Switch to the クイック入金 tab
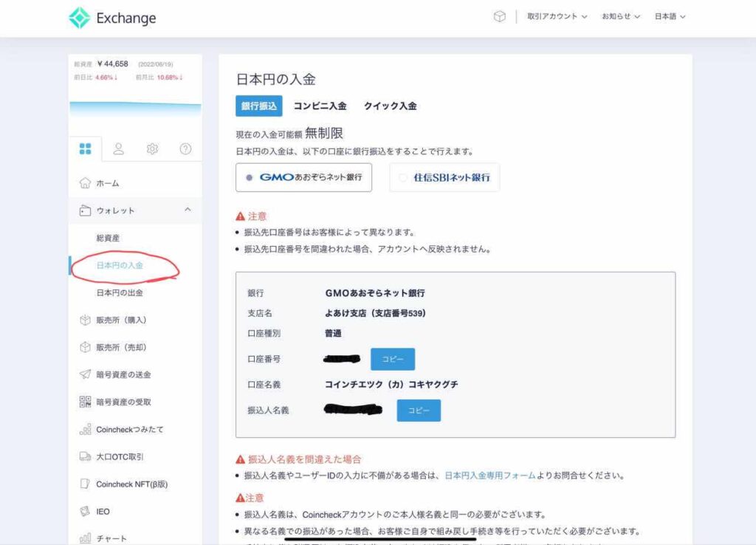Image resolution: width=756 pixels, height=545 pixels. click(x=391, y=106)
